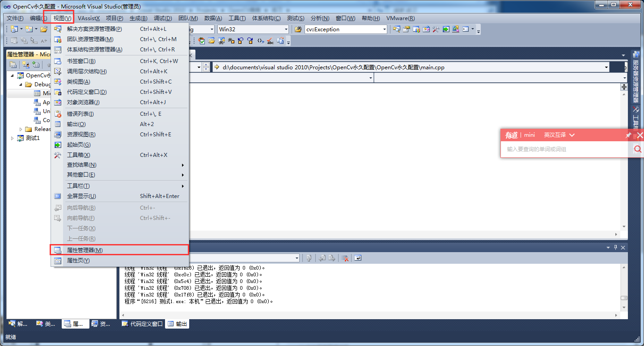Viewport: 644px width, 346px height.
Task: Click the Properties Window toolbar icon
Action: [406, 30]
